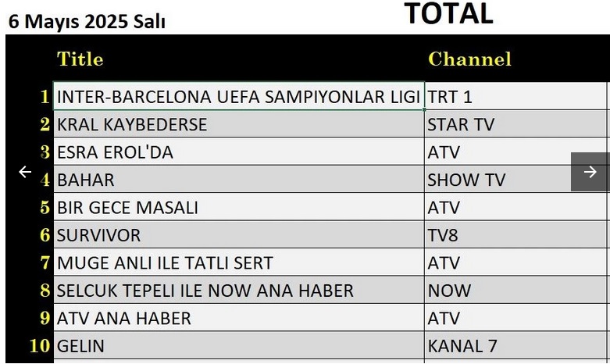Select the NOW channel cell
610x364 pixels.
515,290
